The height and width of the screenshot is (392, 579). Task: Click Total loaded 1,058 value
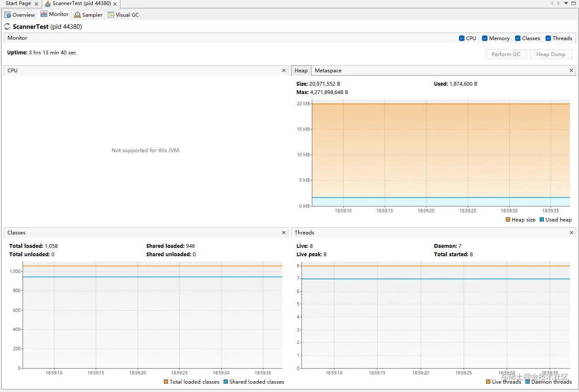coord(51,246)
